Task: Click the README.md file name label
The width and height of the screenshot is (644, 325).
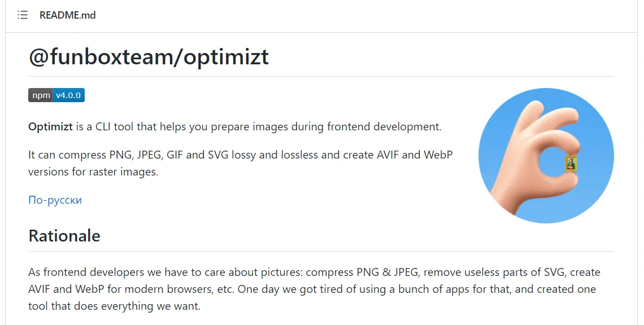Action: (x=67, y=15)
